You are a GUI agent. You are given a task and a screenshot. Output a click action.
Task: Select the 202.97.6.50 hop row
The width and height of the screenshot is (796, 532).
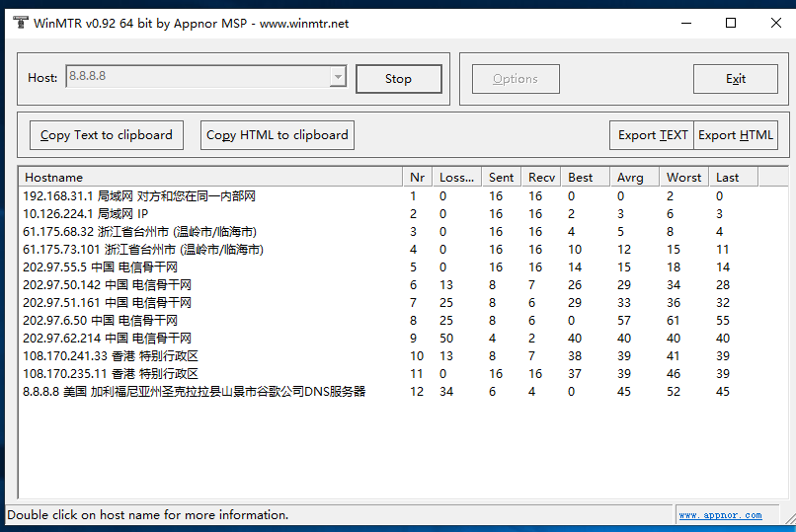coord(390,321)
